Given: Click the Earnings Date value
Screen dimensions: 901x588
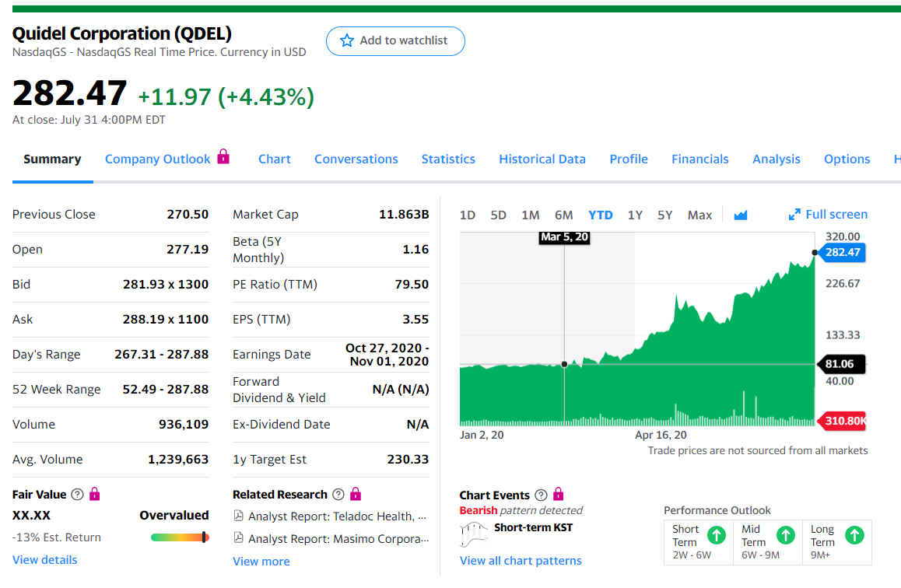Looking at the screenshot, I should pos(387,355).
